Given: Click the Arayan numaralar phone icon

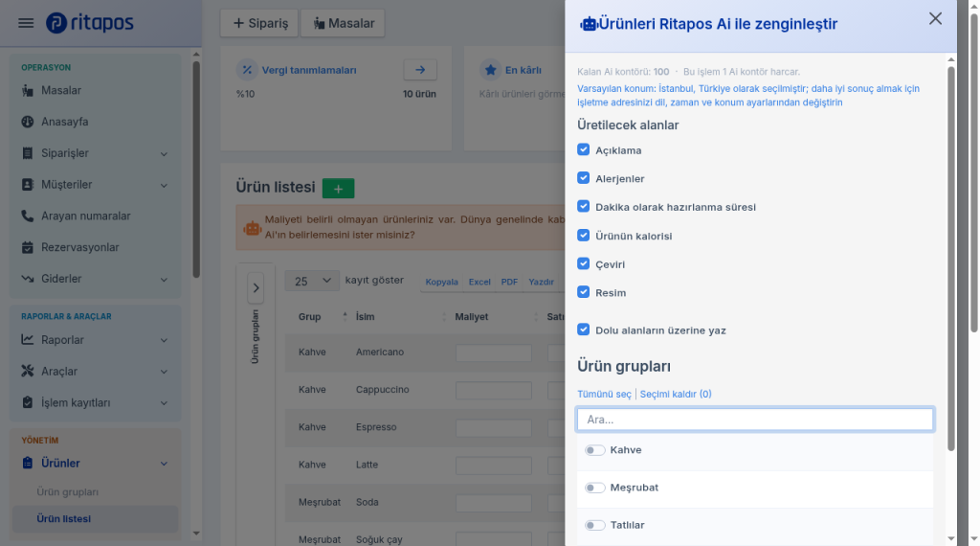Looking at the screenshot, I should click(x=28, y=216).
